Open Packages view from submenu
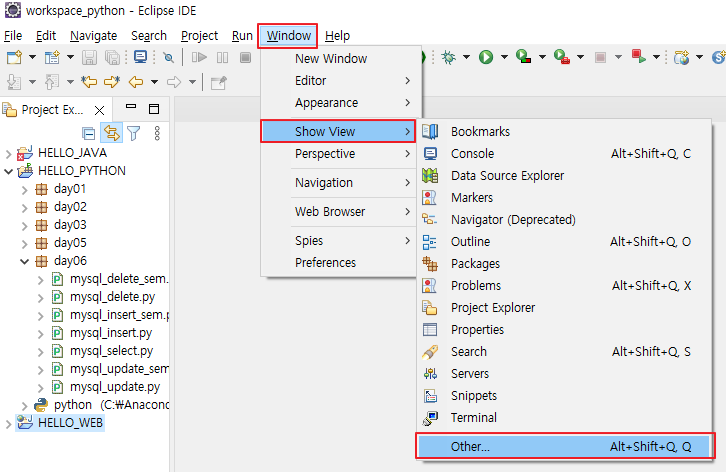 564,264
